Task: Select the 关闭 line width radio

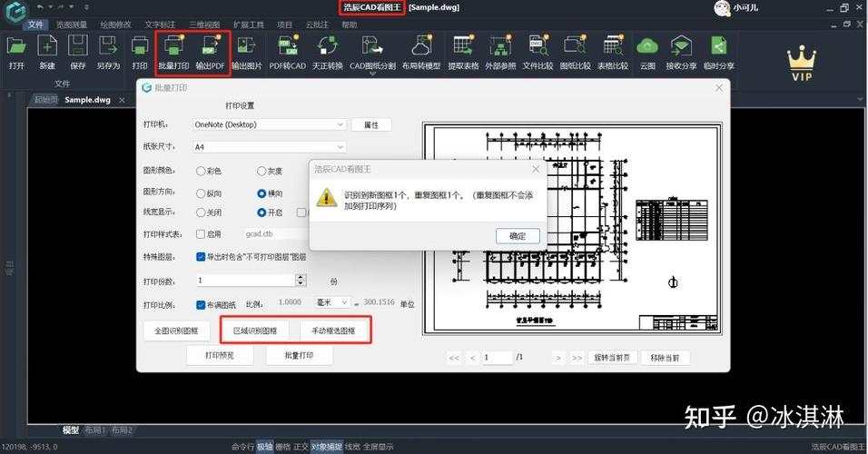Action: pyautogui.click(x=201, y=212)
